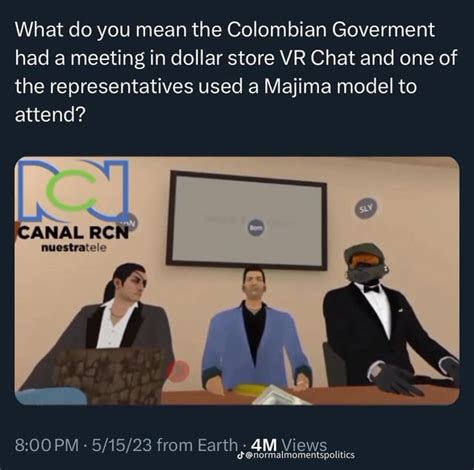474x470 pixels.
Task: Click the 'CANAL RCN' text label
Action: (74, 232)
